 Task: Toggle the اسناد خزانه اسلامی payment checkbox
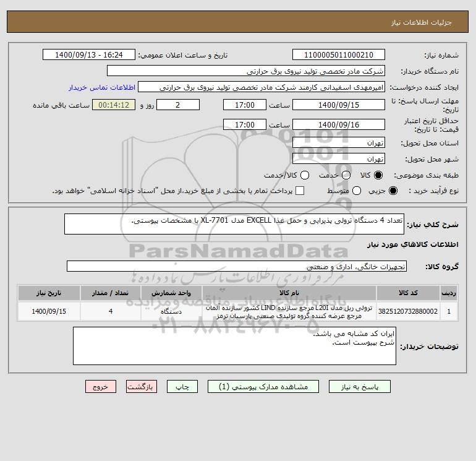[300, 191]
